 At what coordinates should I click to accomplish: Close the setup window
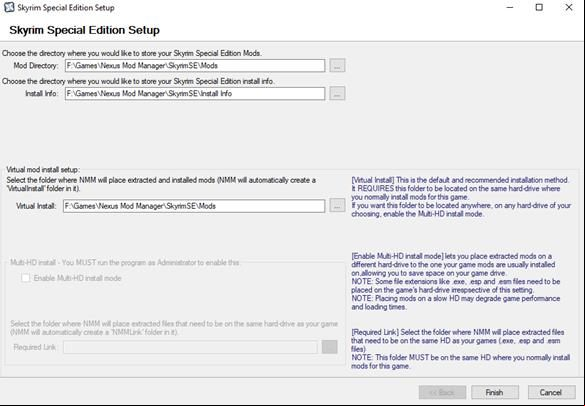[x=569, y=7]
